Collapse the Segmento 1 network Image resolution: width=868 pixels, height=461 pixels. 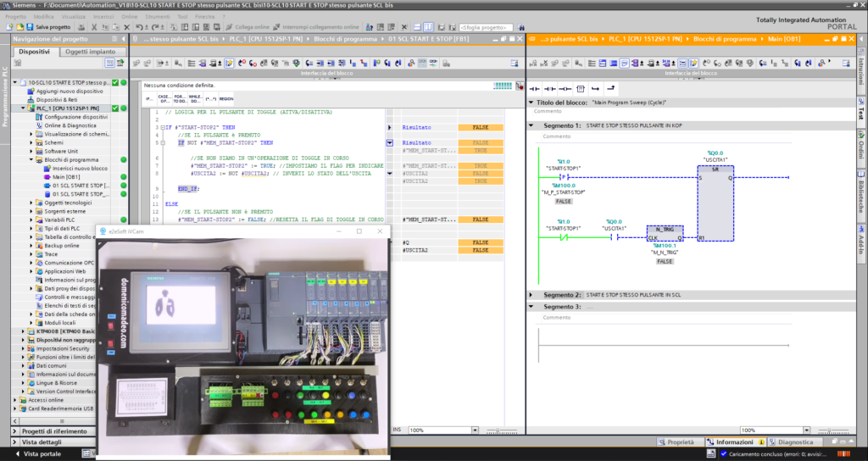pos(532,125)
